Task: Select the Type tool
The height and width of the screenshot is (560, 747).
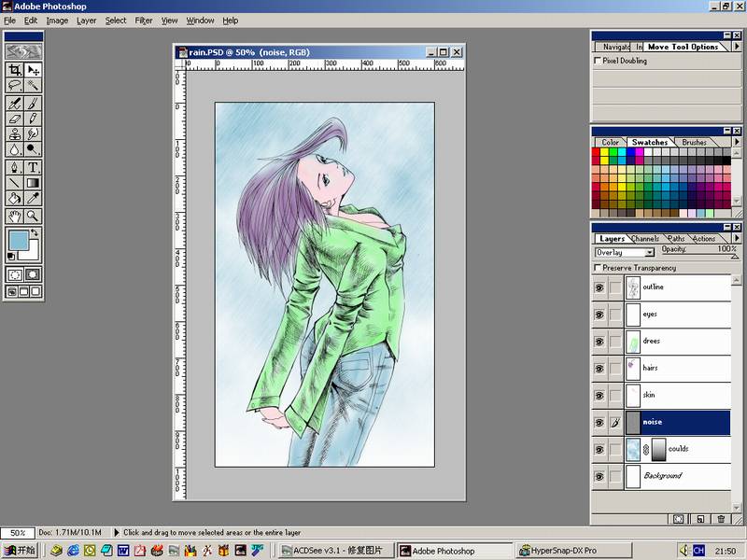Action: coord(33,168)
